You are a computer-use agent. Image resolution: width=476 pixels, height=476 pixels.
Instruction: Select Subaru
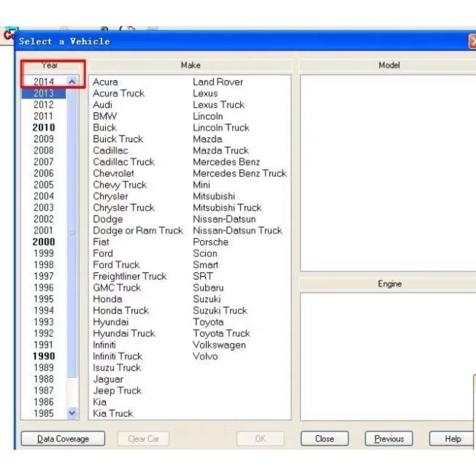(208, 287)
